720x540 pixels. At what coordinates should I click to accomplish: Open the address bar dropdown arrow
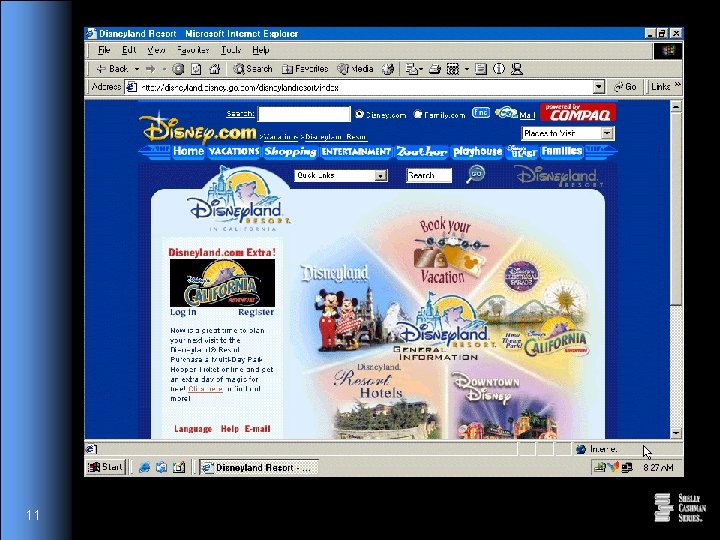tap(598, 87)
